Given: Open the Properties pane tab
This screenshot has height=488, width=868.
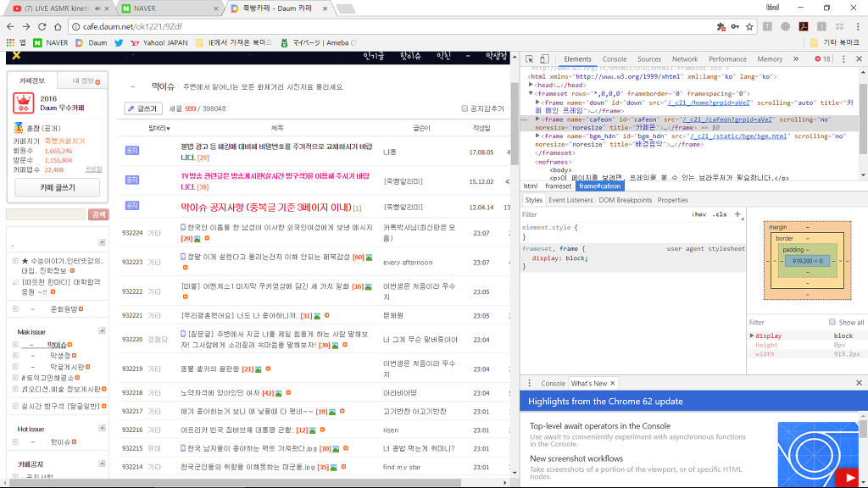Looking at the screenshot, I should [x=672, y=200].
